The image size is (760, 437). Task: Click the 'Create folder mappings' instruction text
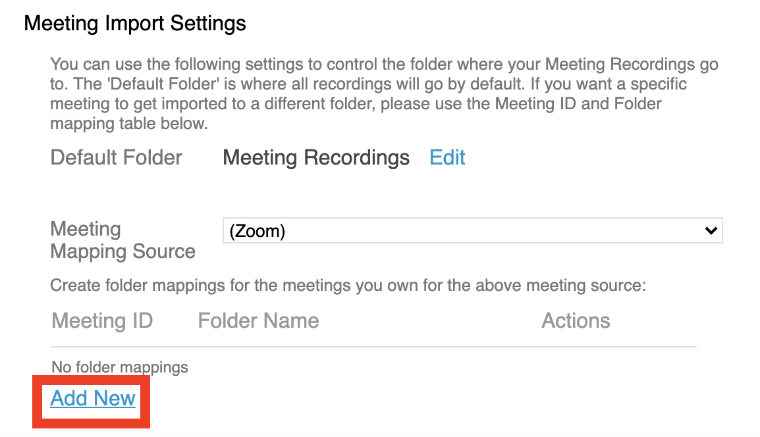pos(348,285)
